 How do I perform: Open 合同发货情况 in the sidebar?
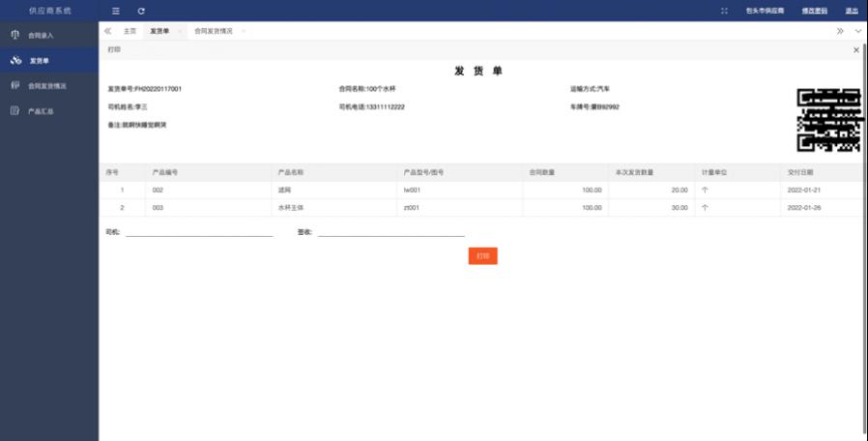49,86
